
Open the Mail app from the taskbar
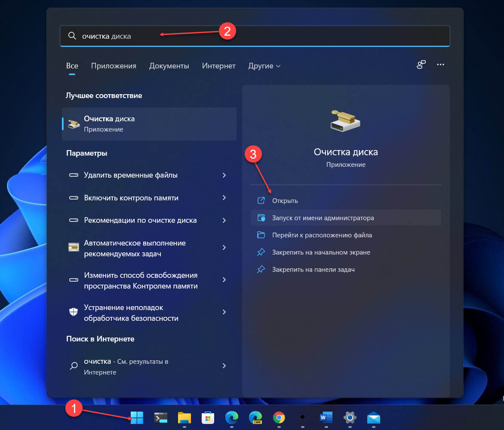[374, 418]
